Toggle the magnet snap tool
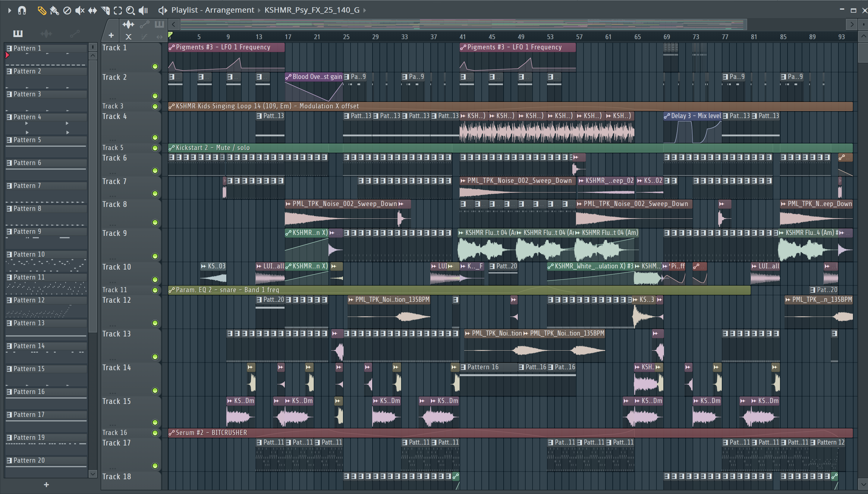 point(22,11)
